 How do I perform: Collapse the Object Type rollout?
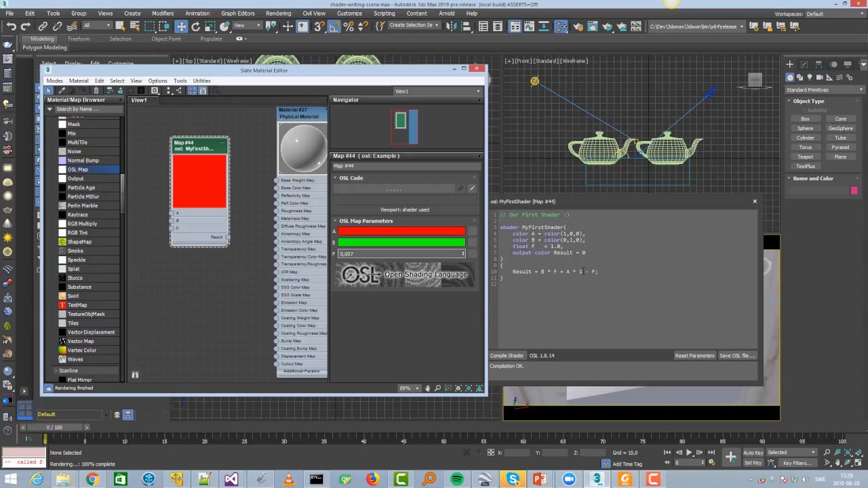(x=808, y=101)
